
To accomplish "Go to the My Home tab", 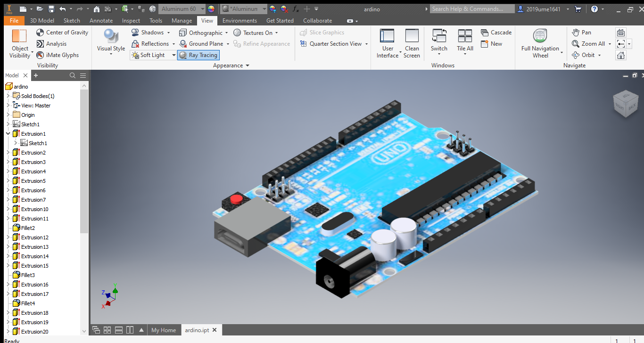I will [164, 330].
